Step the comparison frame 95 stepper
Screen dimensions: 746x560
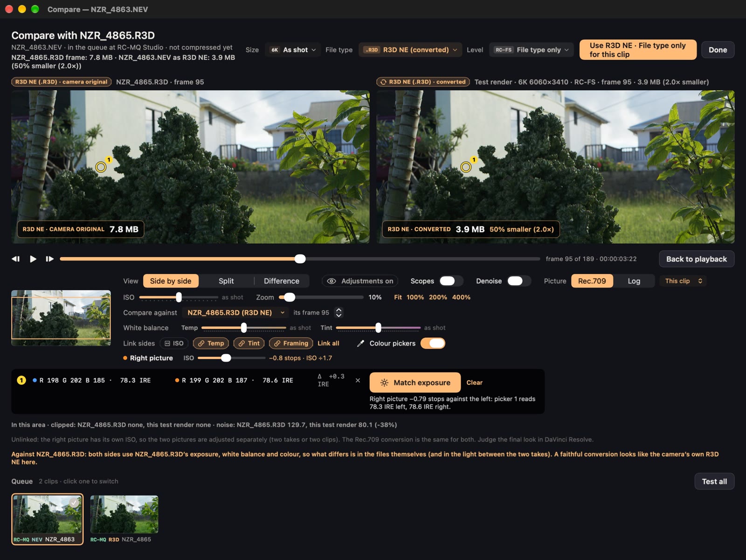coord(339,313)
